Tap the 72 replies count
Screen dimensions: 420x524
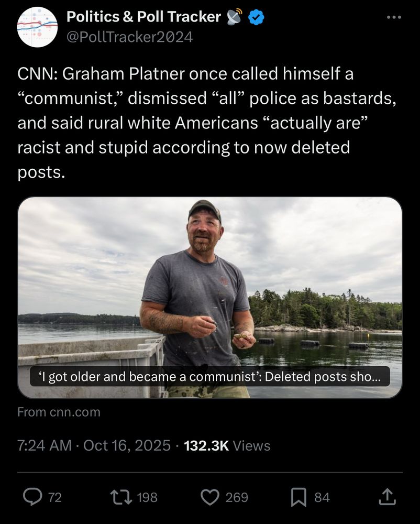[x=55, y=497]
